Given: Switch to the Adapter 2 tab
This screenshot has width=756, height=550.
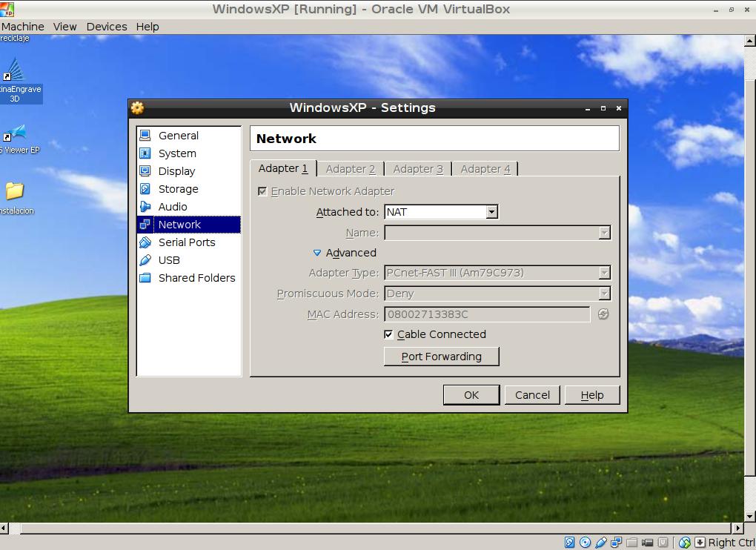Looking at the screenshot, I should tap(350, 169).
